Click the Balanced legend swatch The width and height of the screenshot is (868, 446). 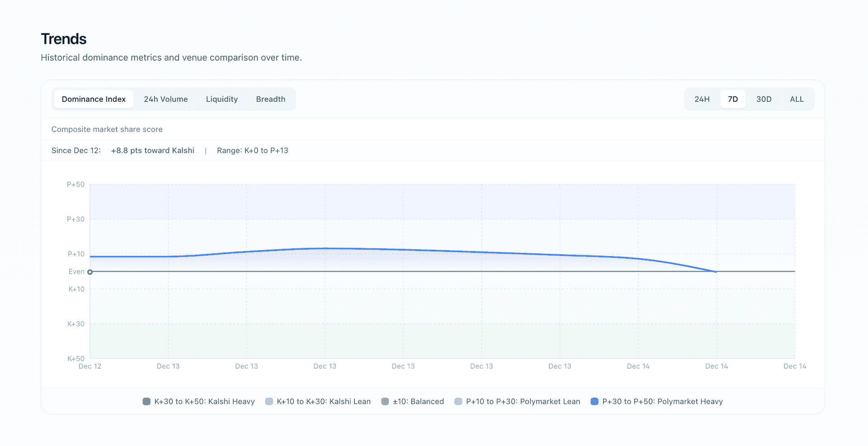(x=385, y=401)
